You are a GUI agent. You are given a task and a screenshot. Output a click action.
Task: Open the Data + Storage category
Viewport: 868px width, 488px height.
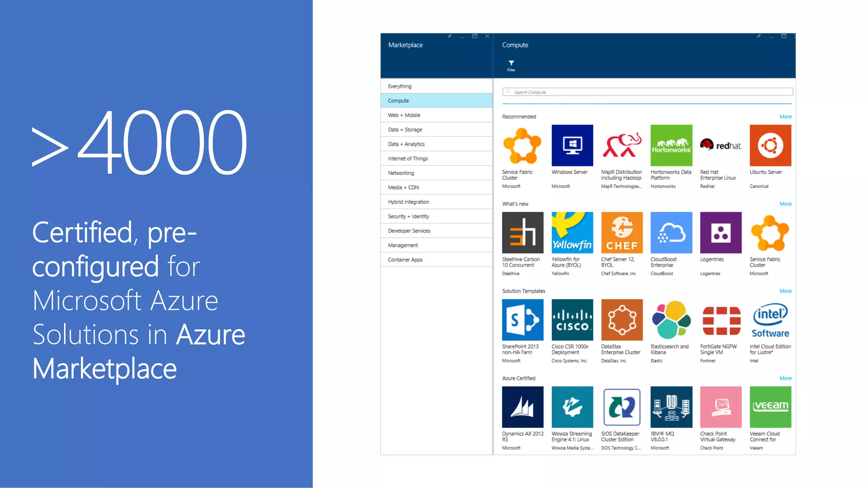click(x=437, y=129)
